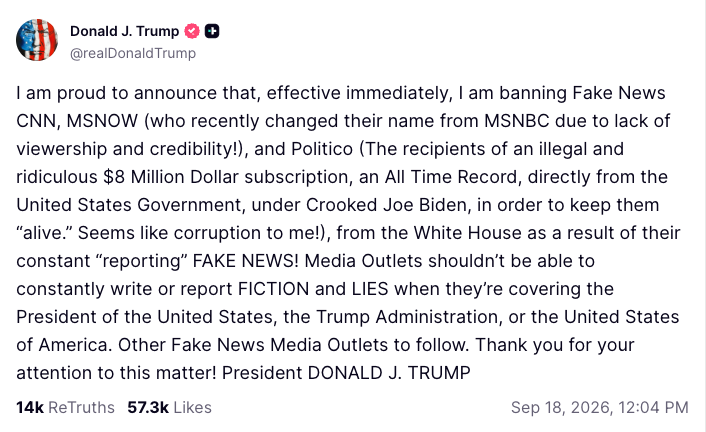Click the black plus badge icon

[212, 31]
